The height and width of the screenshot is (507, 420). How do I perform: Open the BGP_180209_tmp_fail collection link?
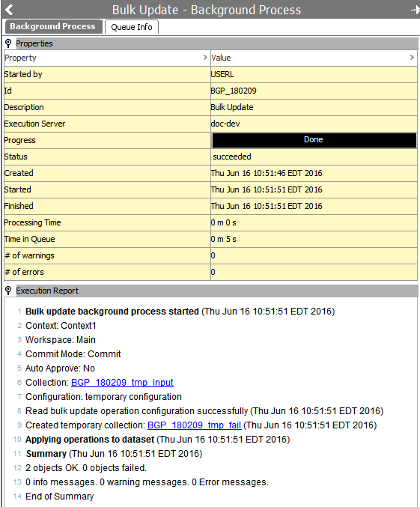(x=195, y=425)
